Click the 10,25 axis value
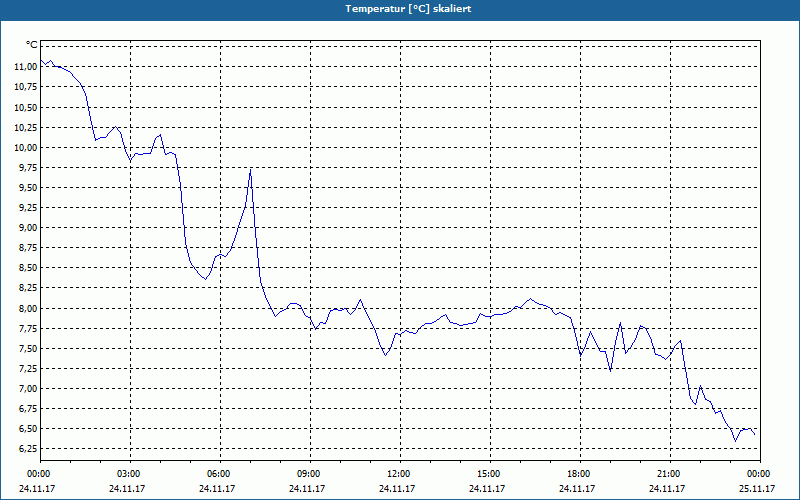Viewport: 800px width, 500px height. pos(26,128)
